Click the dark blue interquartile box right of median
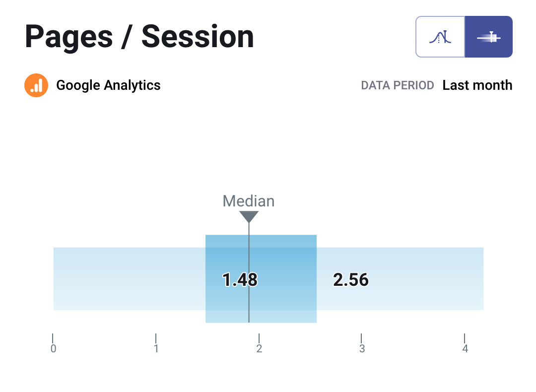Image resolution: width=536 pixels, height=392 pixels. [288, 258]
